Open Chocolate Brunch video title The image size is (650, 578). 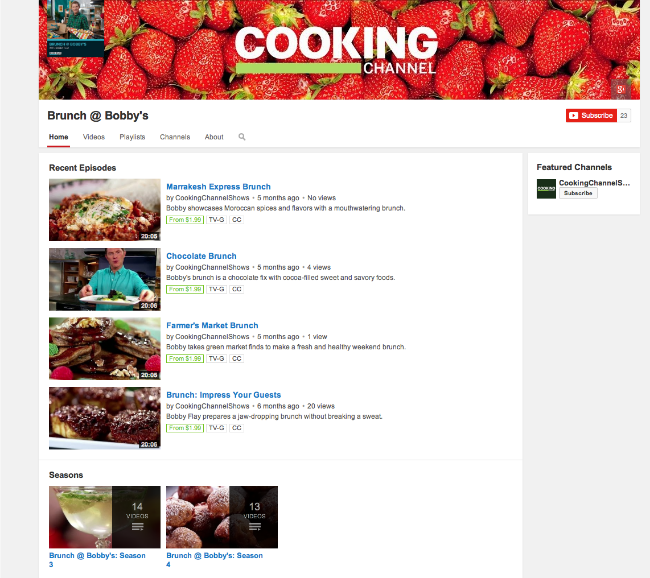[x=201, y=256]
